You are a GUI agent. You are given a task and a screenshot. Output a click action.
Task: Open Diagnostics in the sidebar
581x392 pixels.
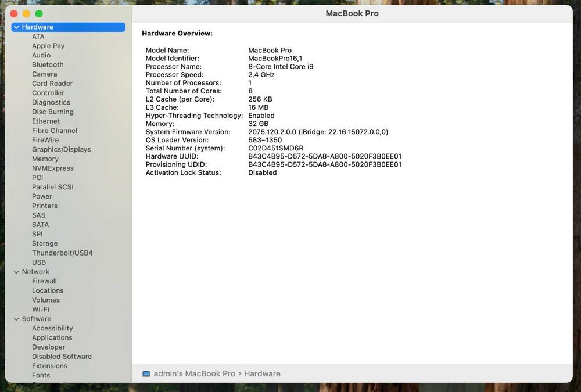click(x=51, y=102)
